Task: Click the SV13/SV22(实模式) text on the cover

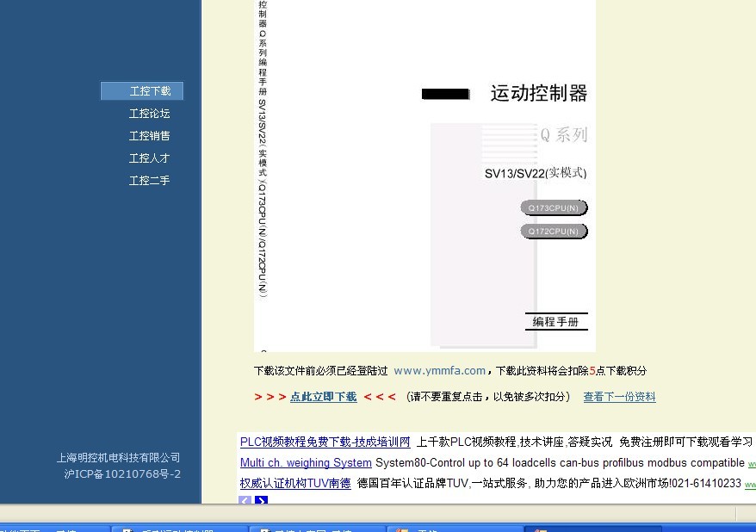Action: coord(535,173)
